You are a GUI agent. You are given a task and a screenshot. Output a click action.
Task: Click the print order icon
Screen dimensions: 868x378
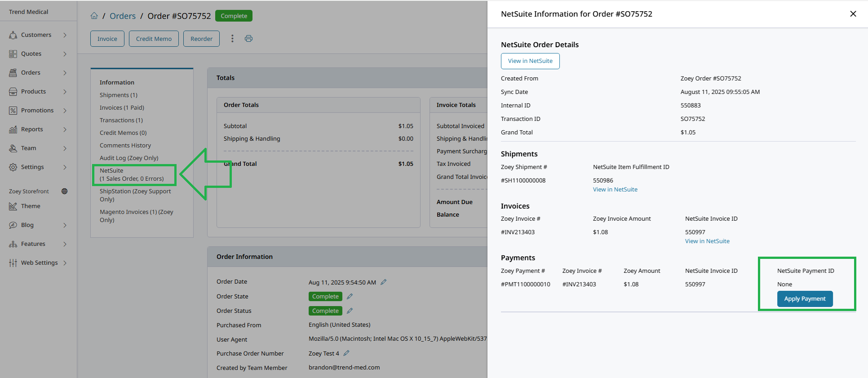pyautogui.click(x=248, y=39)
